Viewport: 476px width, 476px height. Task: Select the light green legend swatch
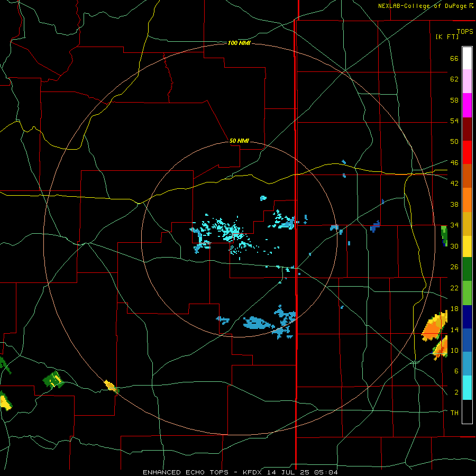tap(467, 293)
